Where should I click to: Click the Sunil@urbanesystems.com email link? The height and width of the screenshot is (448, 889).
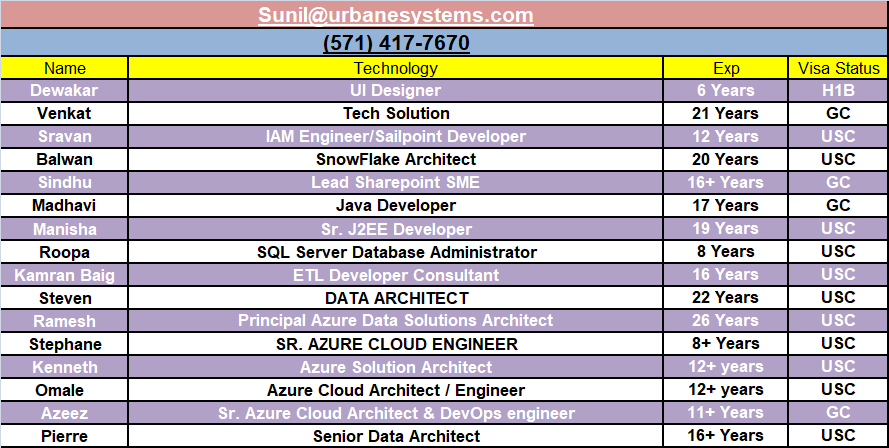[x=396, y=15]
